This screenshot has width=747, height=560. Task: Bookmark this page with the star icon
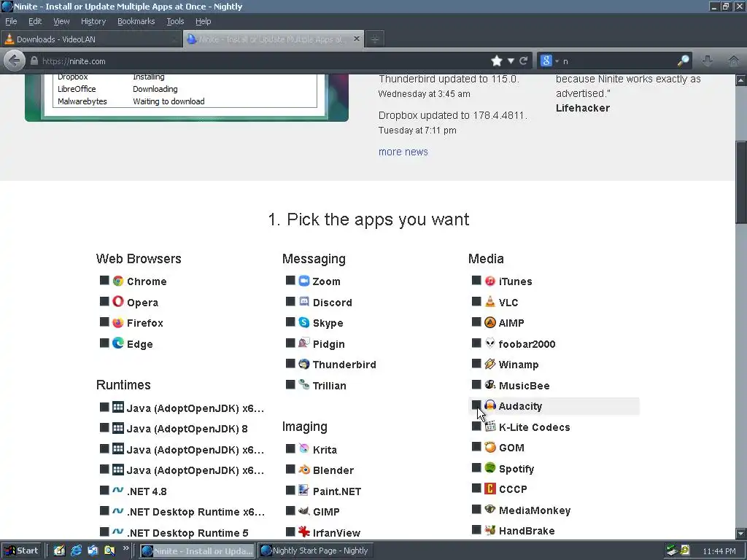(496, 61)
